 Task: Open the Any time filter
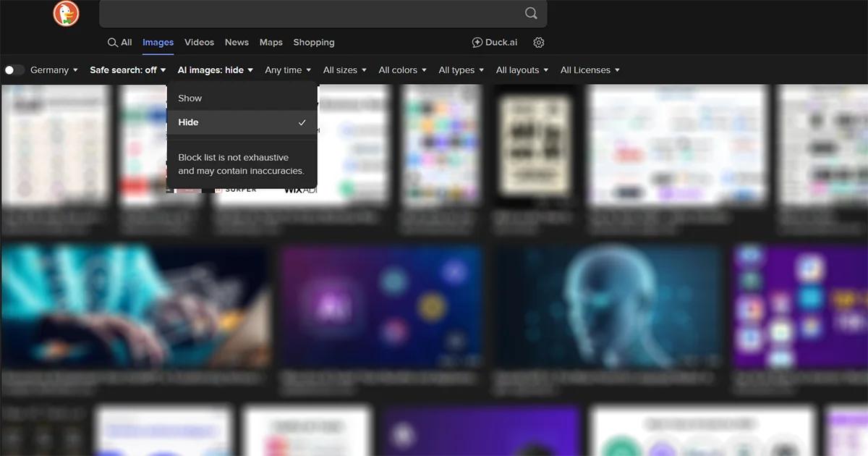(288, 70)
